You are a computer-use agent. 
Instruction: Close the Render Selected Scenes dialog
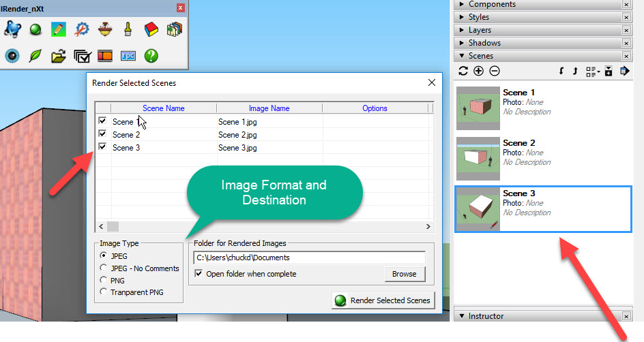coord(432,82)
